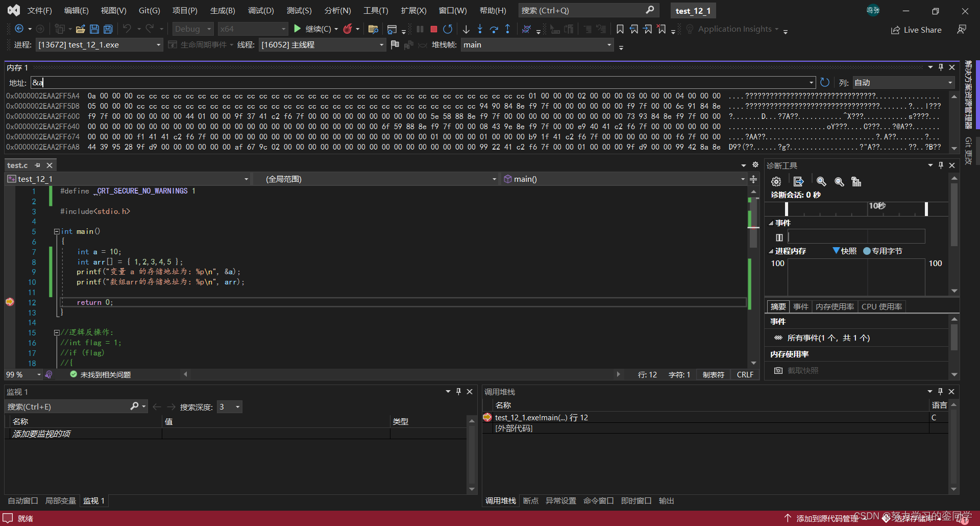Image resolution: width=980 pixels, height=526 pixels.
Task: Collapse the 进程内存 graph section
Action: 771,251
